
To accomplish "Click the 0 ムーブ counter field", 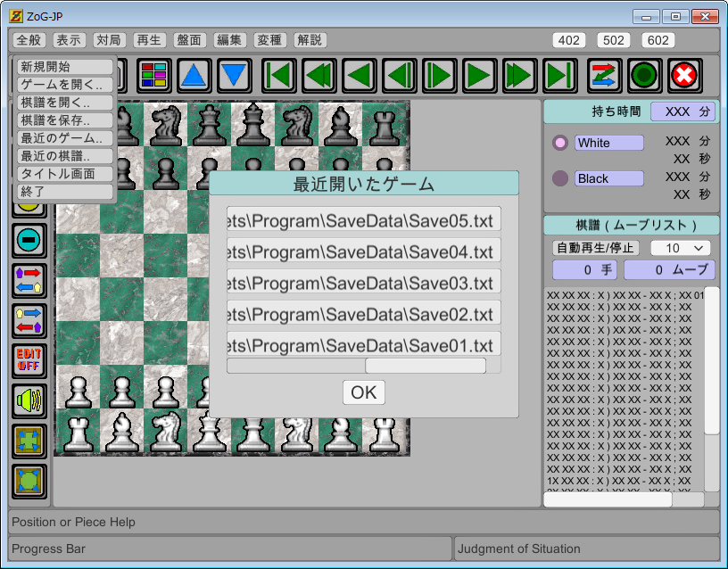I will pyautogui.click(x=669, y=269).
